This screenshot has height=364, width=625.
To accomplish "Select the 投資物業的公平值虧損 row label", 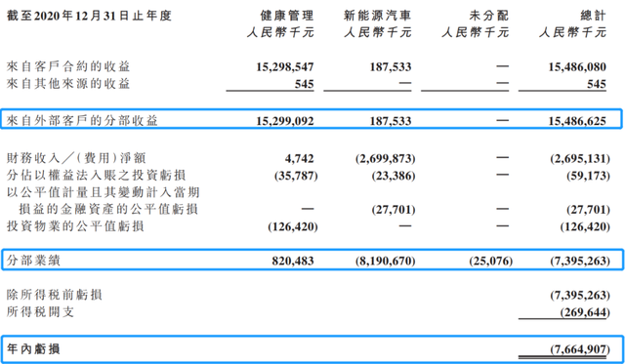I will point(75,226).
